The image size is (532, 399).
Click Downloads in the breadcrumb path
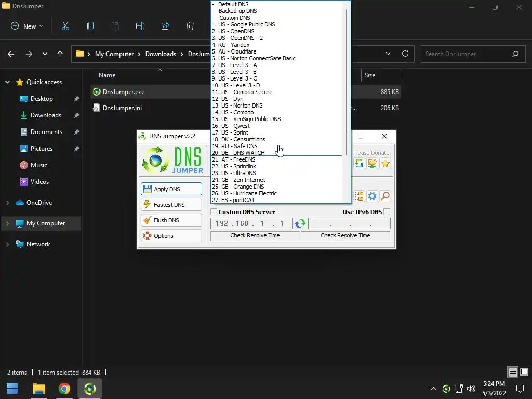[x=161, y=54]
